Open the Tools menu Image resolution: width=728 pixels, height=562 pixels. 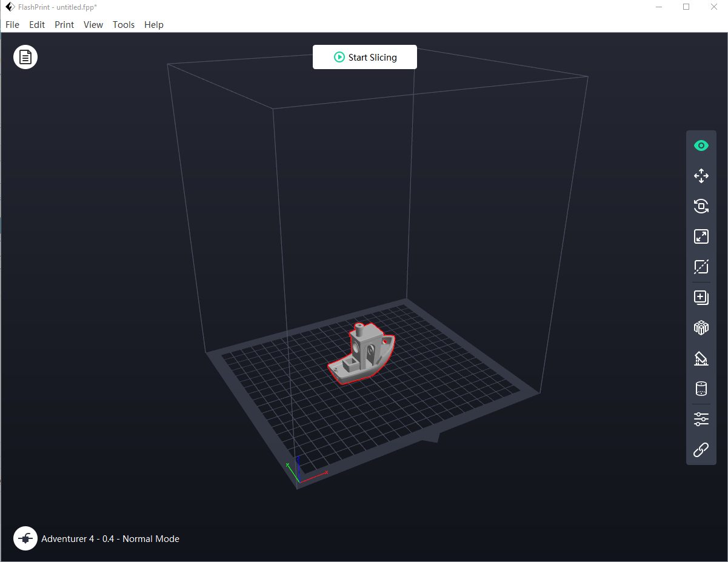click(124, 25)
